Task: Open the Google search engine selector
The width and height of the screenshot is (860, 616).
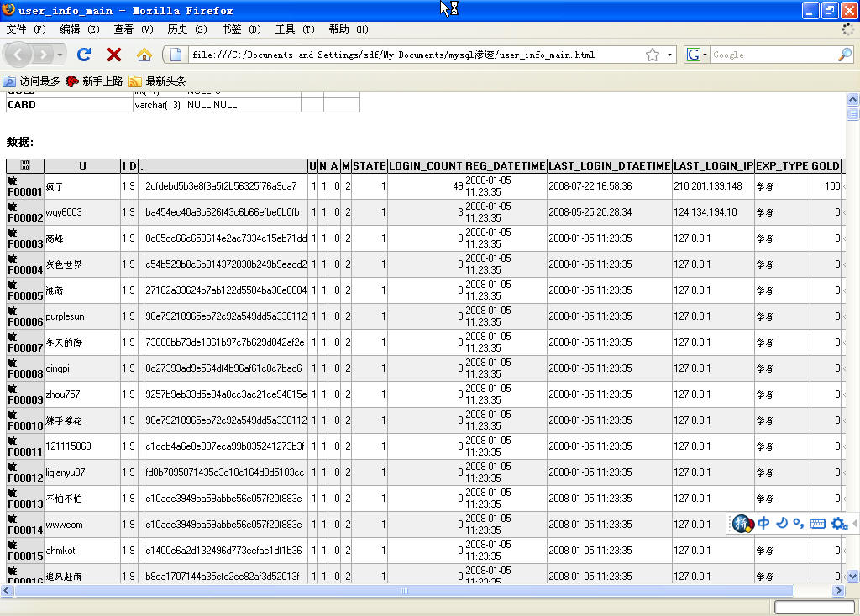Action: (x=696, y=55)
